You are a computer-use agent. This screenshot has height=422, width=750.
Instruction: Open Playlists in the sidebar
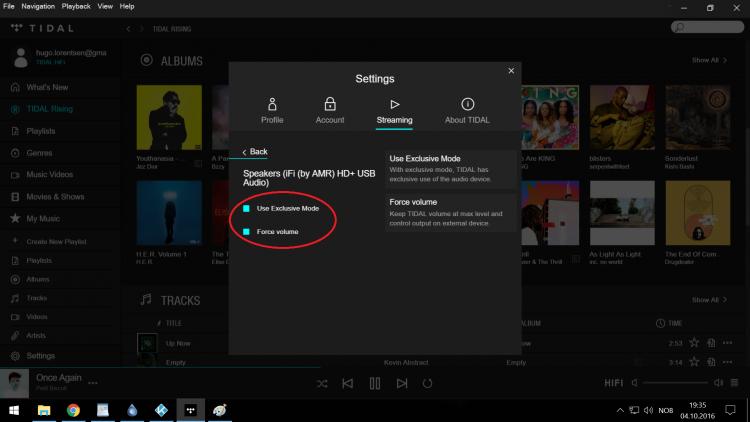41,131
